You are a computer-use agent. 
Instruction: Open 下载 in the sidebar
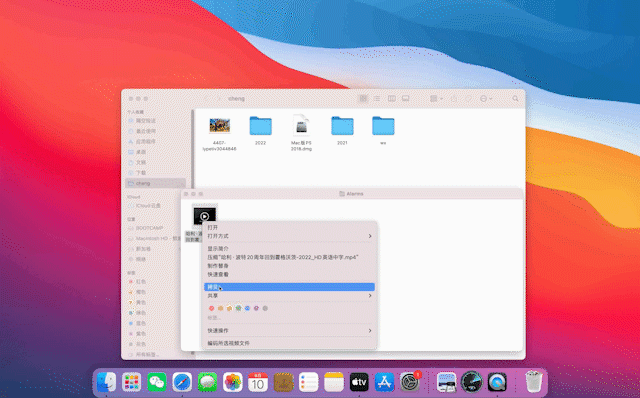pos(156,173)
